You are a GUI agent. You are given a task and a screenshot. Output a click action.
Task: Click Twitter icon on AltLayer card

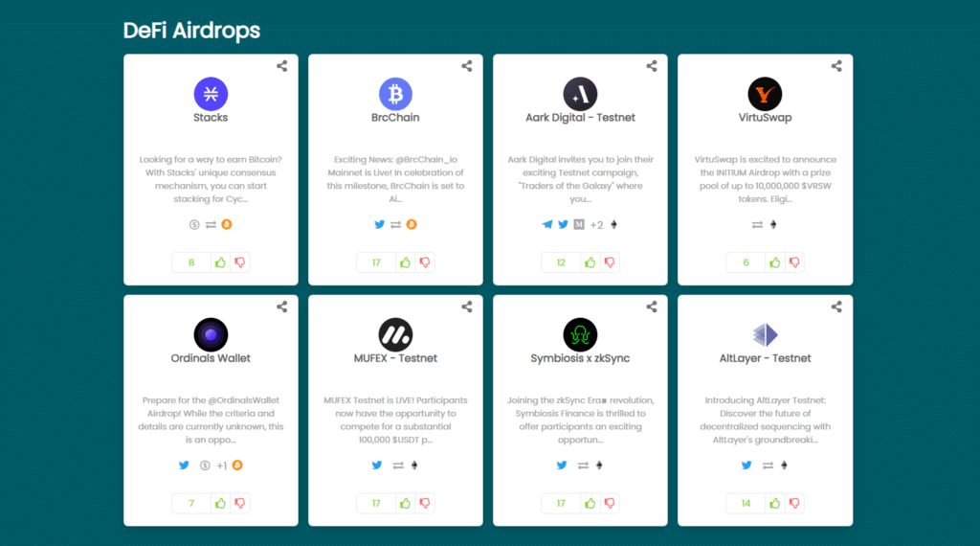[746, 466]
